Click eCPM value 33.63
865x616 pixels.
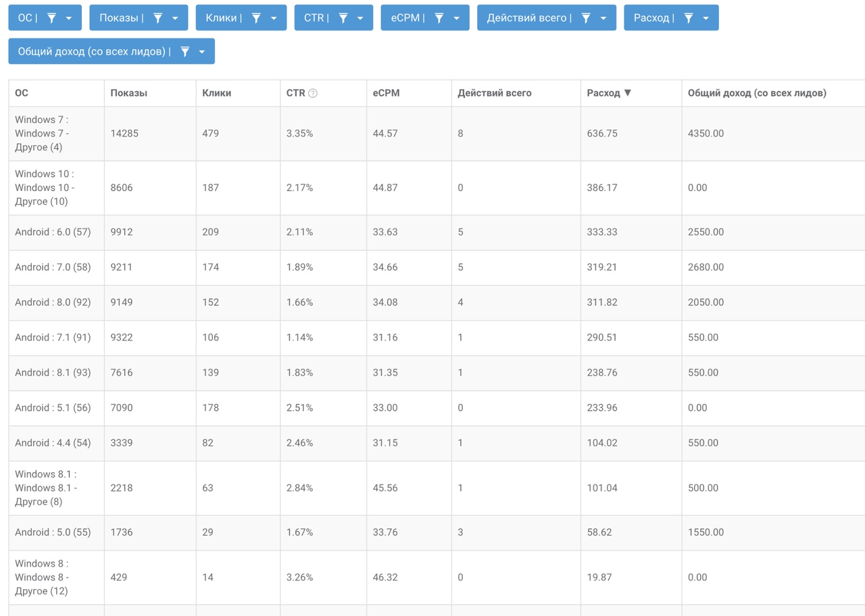385,232
